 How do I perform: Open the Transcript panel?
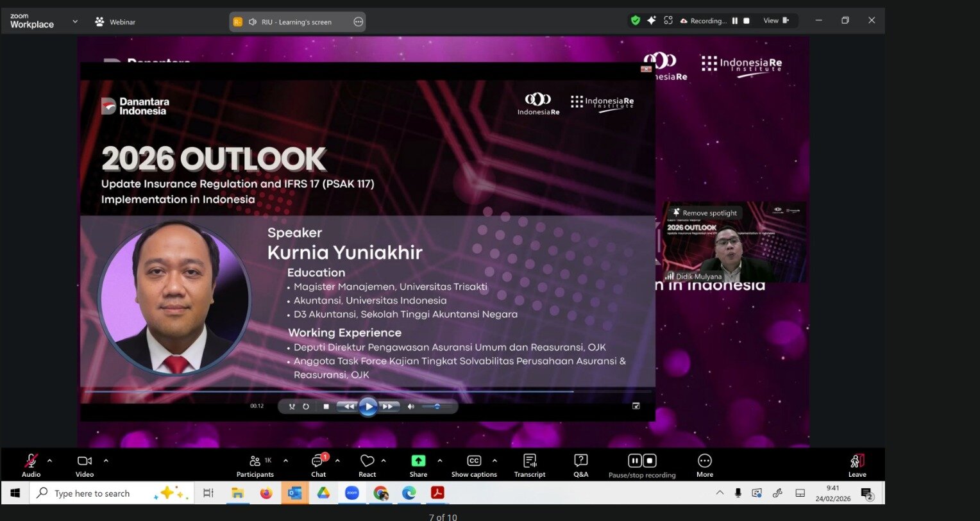pos(530,464)
